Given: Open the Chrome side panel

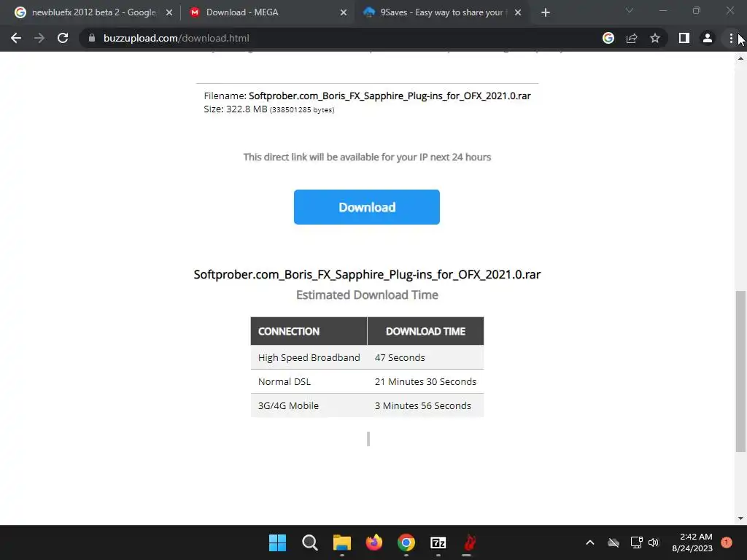Looking at the screenshot, I should (684, 38).
